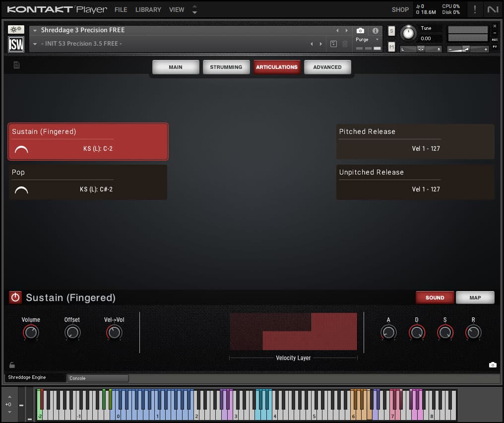Delete the current snapshot with trash icon
The image size is (504, 423).
pos(345,44)
